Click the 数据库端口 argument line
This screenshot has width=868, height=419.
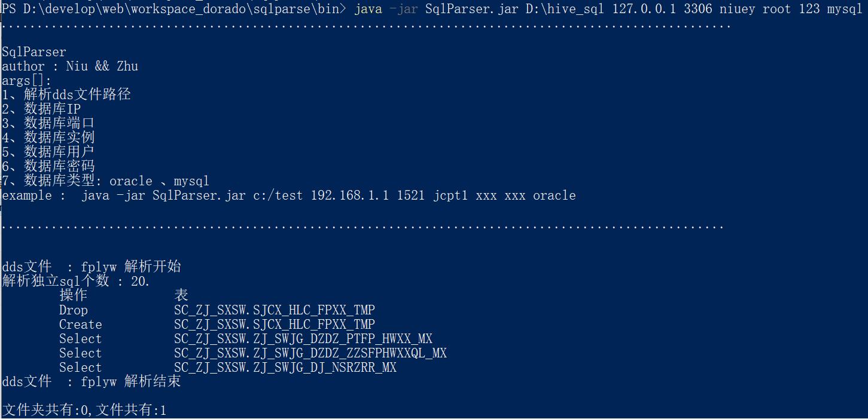[x=48, y=123]
